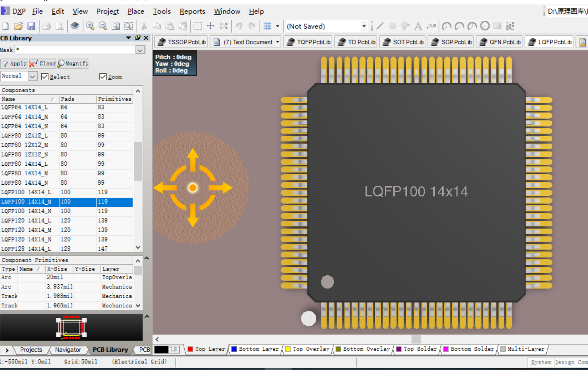588x370 pixels.
Task: Click the Zoom Out magnifier icon
Action: coord(103,26)
